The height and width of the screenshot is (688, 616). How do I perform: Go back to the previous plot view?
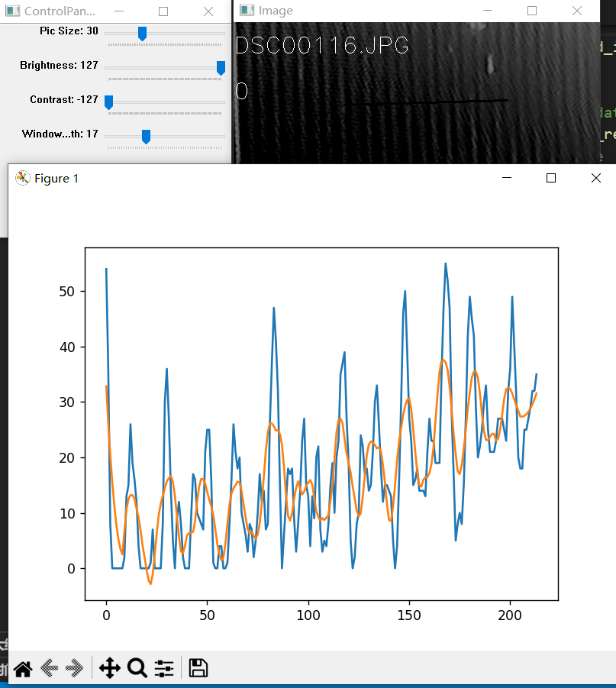click(49, 668)
